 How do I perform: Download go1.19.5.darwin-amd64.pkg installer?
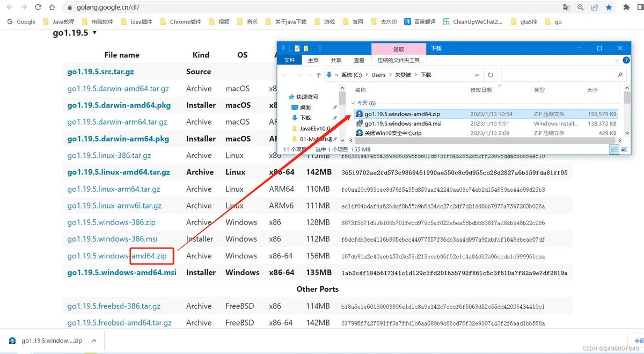coord(119,105)
